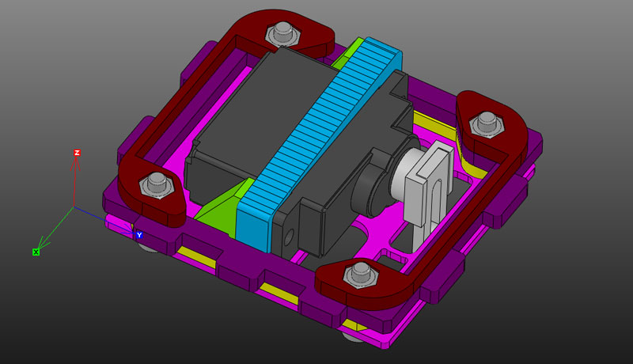Select the gray foot under the front corner
Image resolution: width=633 pixels, height=364 pixels.
tap(354, 336)
